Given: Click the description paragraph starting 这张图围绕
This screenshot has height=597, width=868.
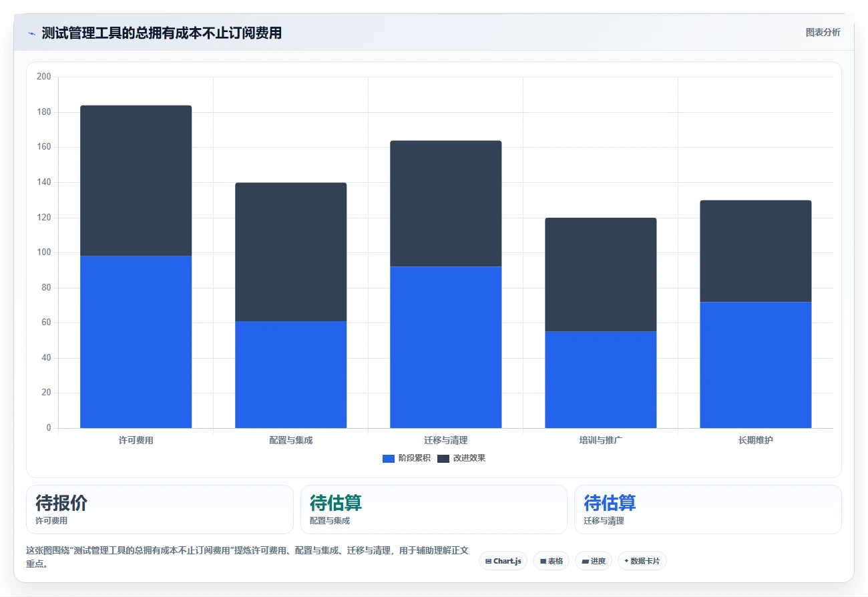Looking at the screenshot, I should click(x=247, y=557).
